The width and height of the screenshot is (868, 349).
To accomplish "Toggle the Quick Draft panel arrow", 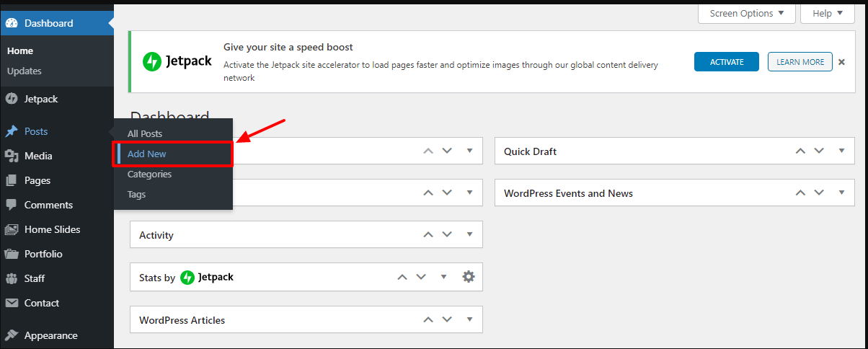I will [x=841, y=151].
